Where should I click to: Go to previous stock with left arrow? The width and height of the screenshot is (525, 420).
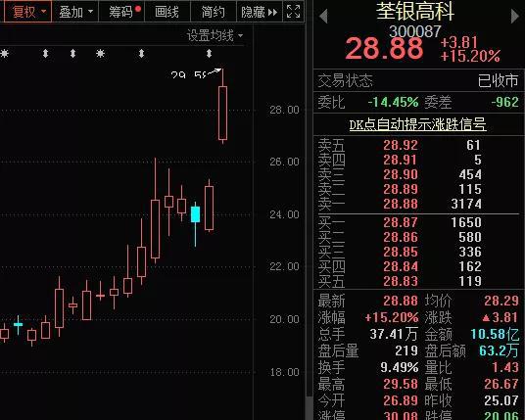click(x=323, y=16)
